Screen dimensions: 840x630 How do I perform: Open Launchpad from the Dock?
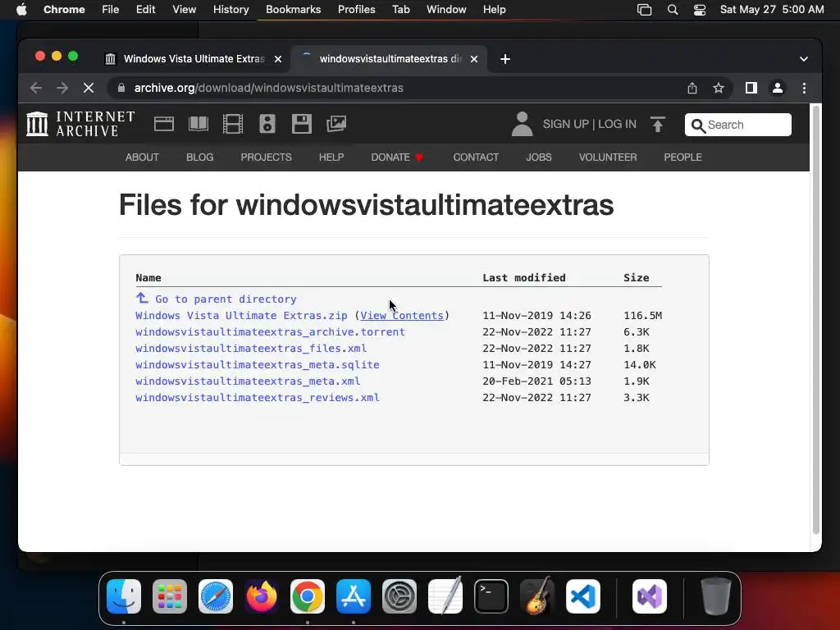click(170, 596)
